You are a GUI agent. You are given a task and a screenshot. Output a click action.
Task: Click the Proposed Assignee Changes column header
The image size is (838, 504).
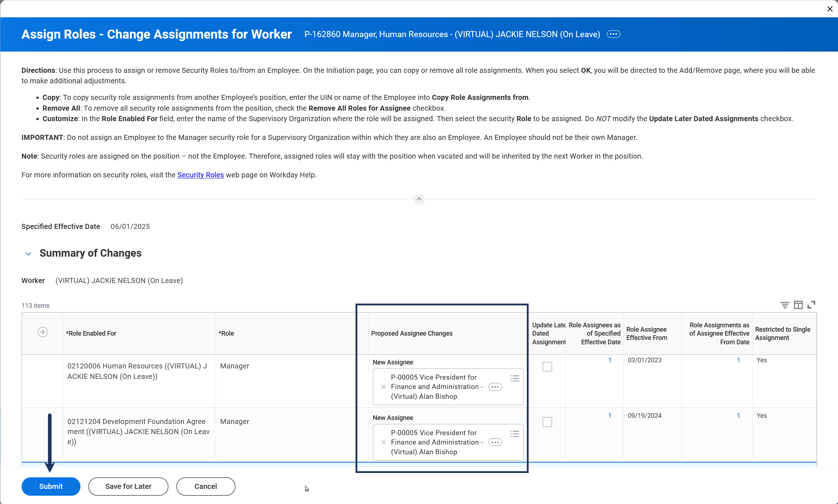(x=412, y=333)
